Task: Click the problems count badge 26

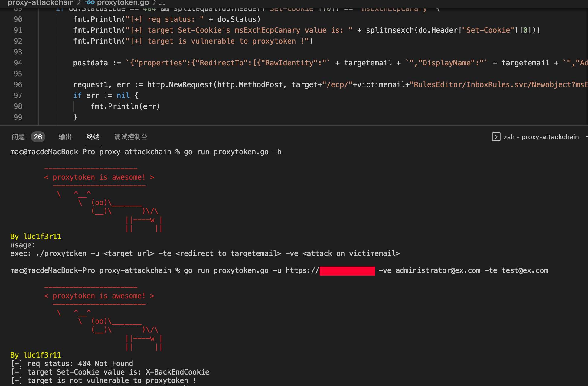Action: pyautogui.click(x=38, y=137)
